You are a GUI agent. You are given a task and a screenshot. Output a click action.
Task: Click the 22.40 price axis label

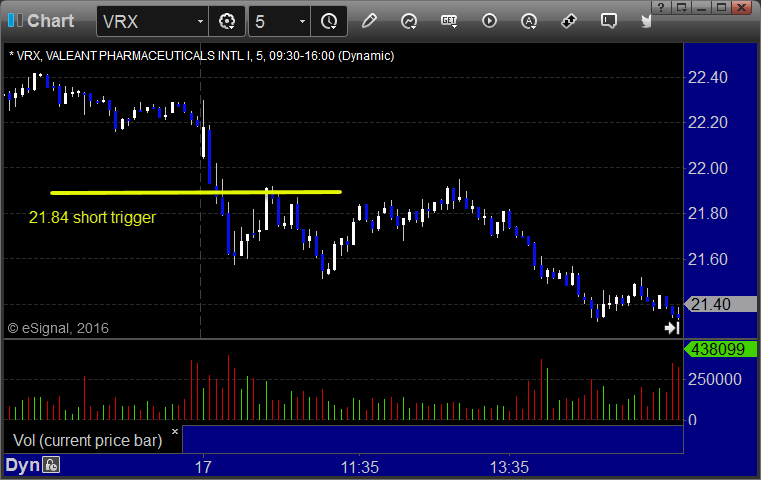tap(708, 77)
